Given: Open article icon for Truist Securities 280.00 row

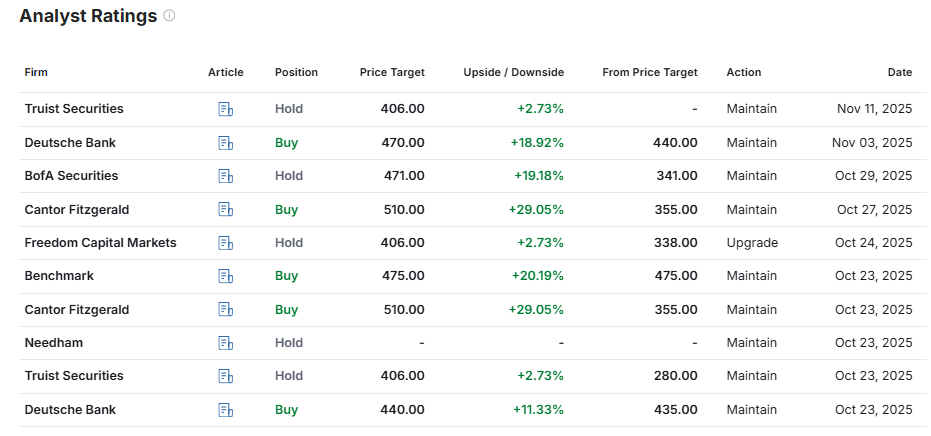Looking at the screenshot, I should pos(225,376).
